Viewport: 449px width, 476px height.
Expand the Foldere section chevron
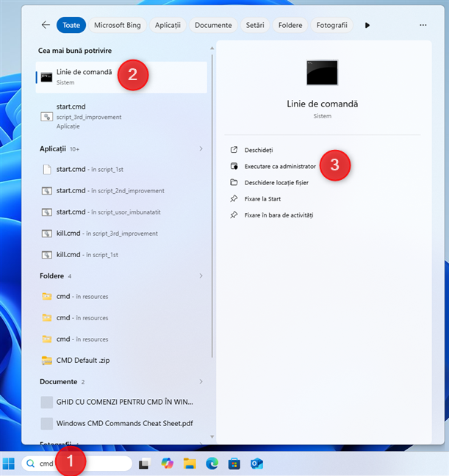click(201, 275)
